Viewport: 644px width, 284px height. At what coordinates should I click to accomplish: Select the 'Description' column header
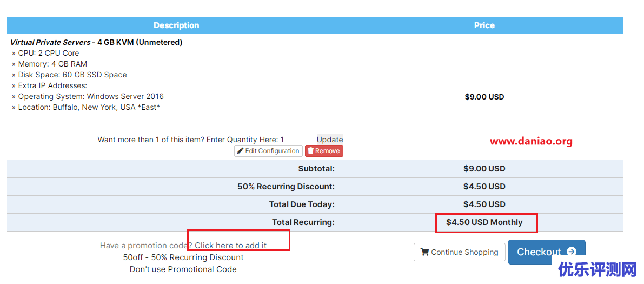176,25
